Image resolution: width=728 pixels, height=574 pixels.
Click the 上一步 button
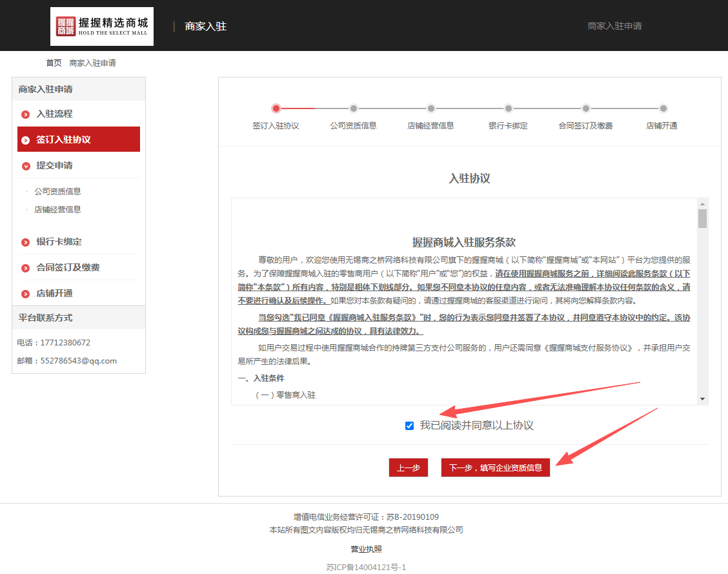409,467
